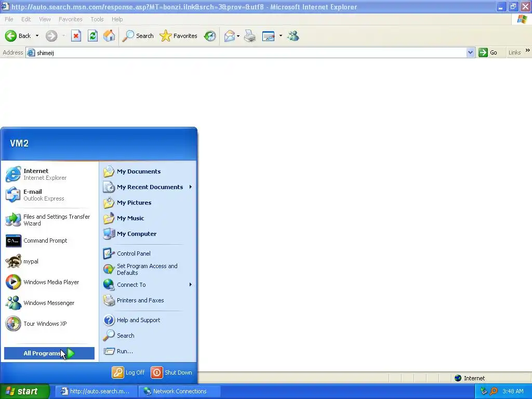
Task: Switch to IE taskbar button
Action: [x=96, y=391]
